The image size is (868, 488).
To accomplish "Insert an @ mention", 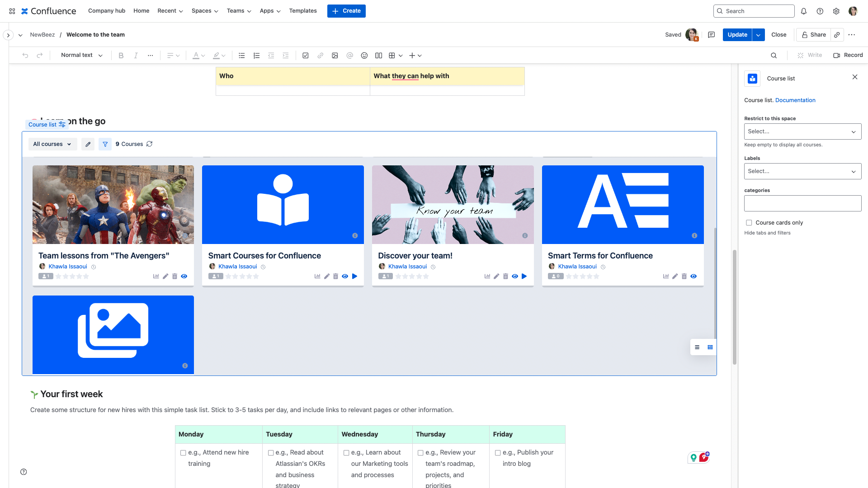I will tap(349, 56).
